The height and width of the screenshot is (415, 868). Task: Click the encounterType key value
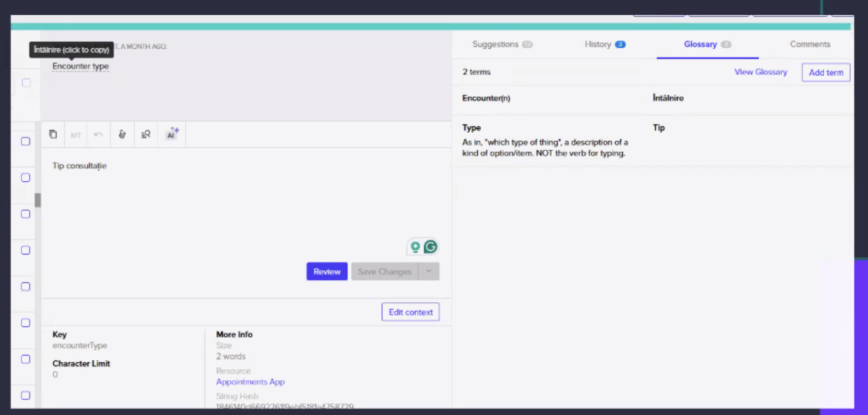pos(80,346)
